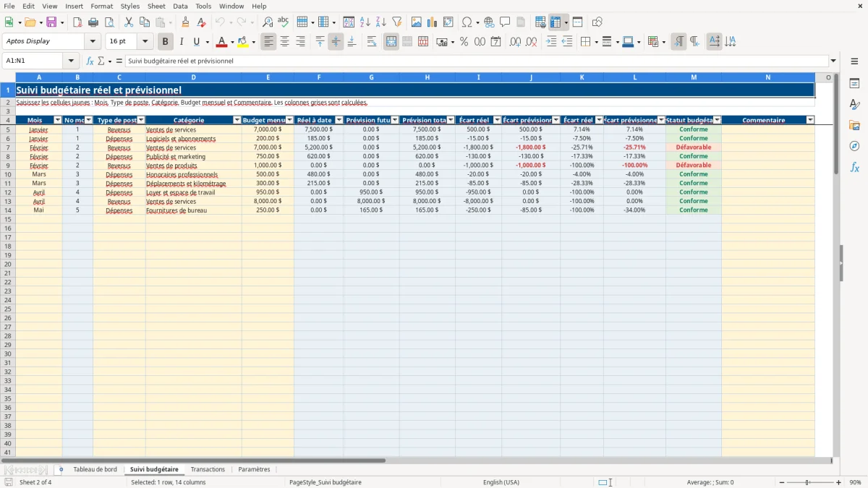
Task: Open the sidebar Properties panel
Action: [x=854, y=83]
